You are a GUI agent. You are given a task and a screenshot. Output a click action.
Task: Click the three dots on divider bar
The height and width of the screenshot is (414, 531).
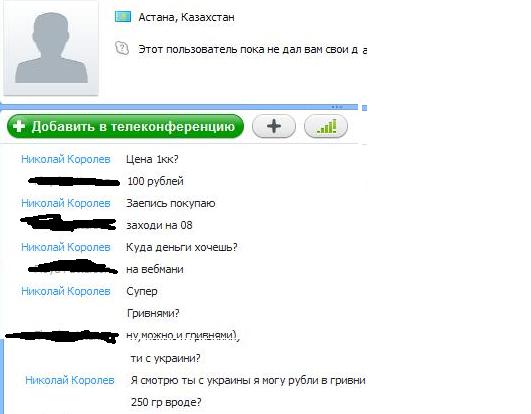click(x=337, y=107)
